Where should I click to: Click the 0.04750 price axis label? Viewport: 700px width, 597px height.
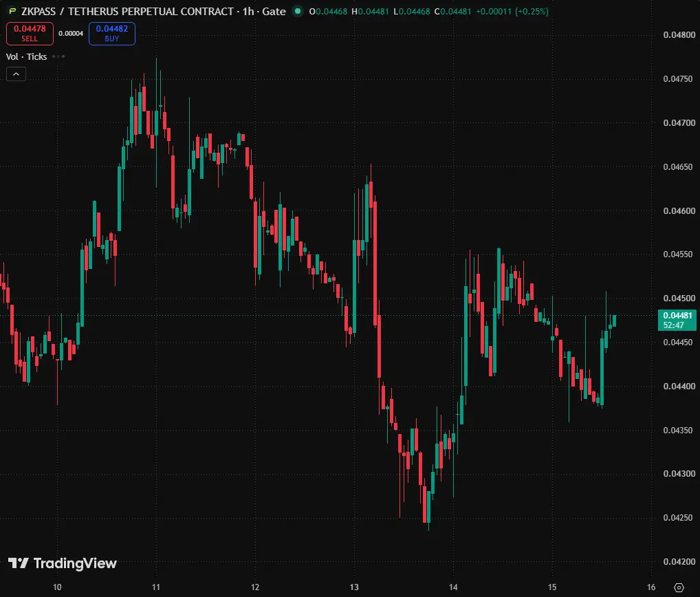679,79
